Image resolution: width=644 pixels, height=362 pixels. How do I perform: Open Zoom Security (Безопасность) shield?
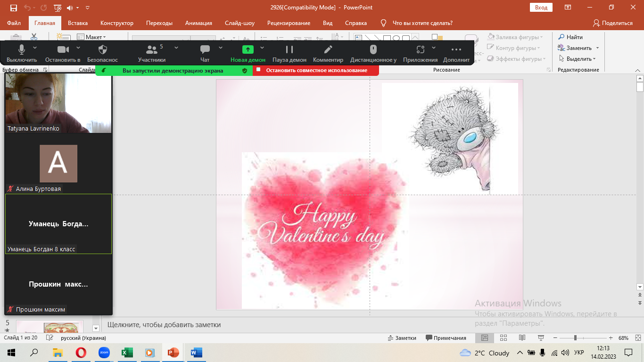[x=102, y=53]
